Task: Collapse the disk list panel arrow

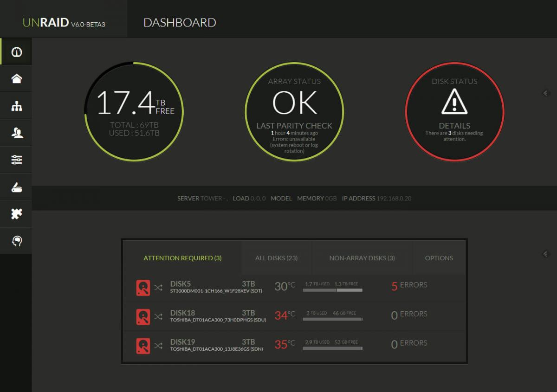Action: pos(546,254)
